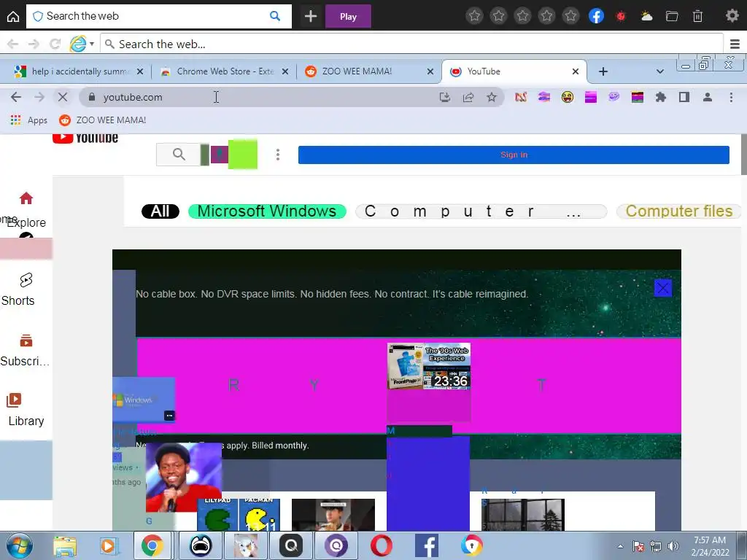The width and height of the screenshot is (747, 560).
Task: Click the share page icon in address bar
Action: click(x=468, y=98)
